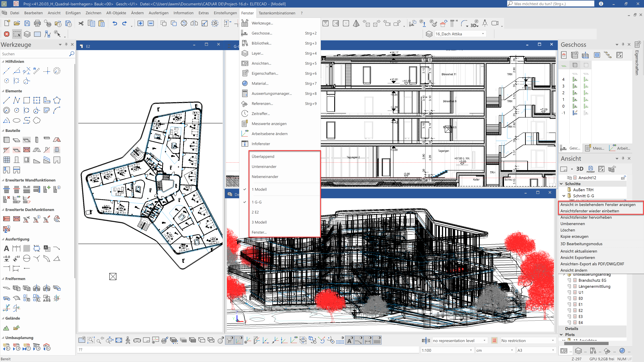644x362 pixels.
Task: Click the layers stack icon beside floor dropdown
Action: click(x=429, y=34)
